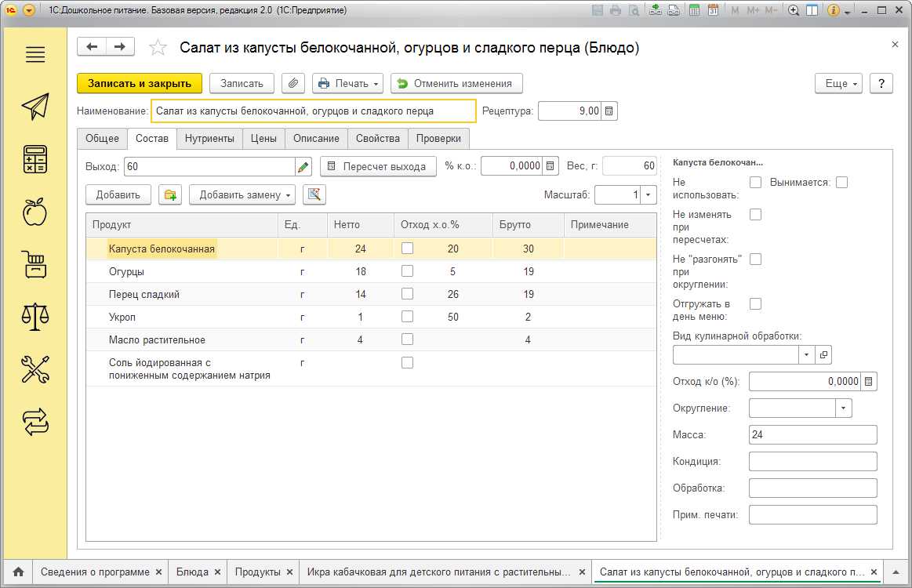Enable the Не использовать checkbox
The image size is (912, 588).
pos(755,183)
